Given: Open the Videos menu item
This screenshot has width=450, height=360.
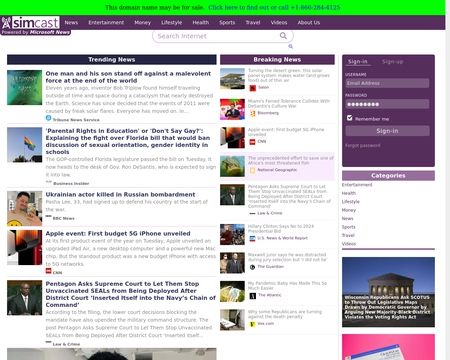Looking at the screenshot, I should [279, 23].
